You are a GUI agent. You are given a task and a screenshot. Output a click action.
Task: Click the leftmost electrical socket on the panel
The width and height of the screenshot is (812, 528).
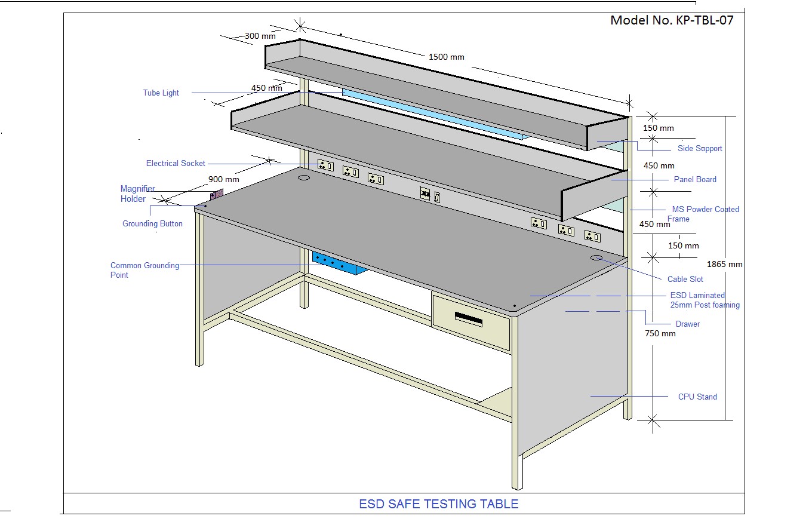[x=325, y=165]
